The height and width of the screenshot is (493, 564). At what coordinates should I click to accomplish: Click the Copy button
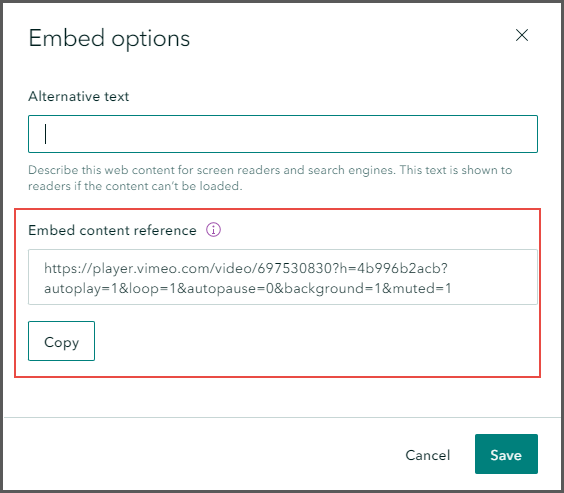point(62,341)
